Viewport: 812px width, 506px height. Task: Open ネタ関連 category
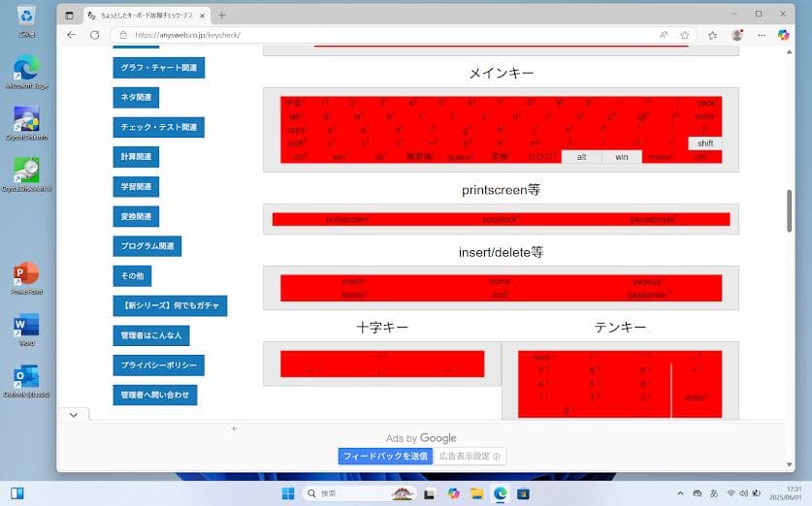coord(136,97)
